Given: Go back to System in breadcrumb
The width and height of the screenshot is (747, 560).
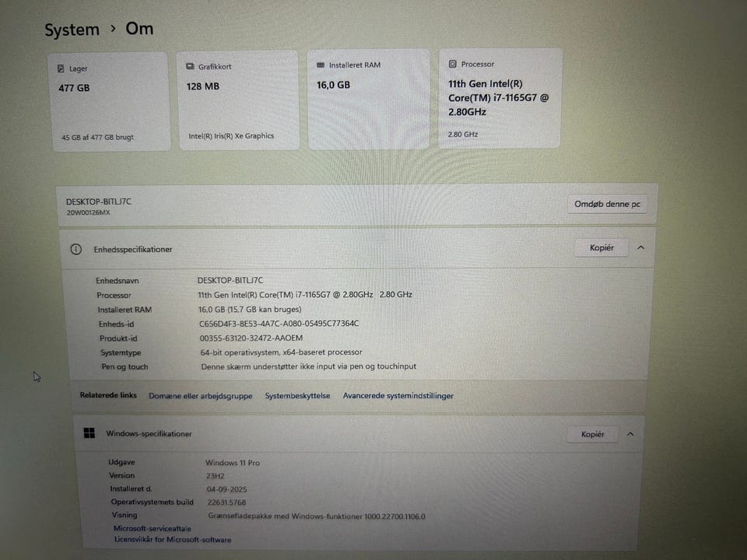Looking at the screenshot, I should point(72,30).
